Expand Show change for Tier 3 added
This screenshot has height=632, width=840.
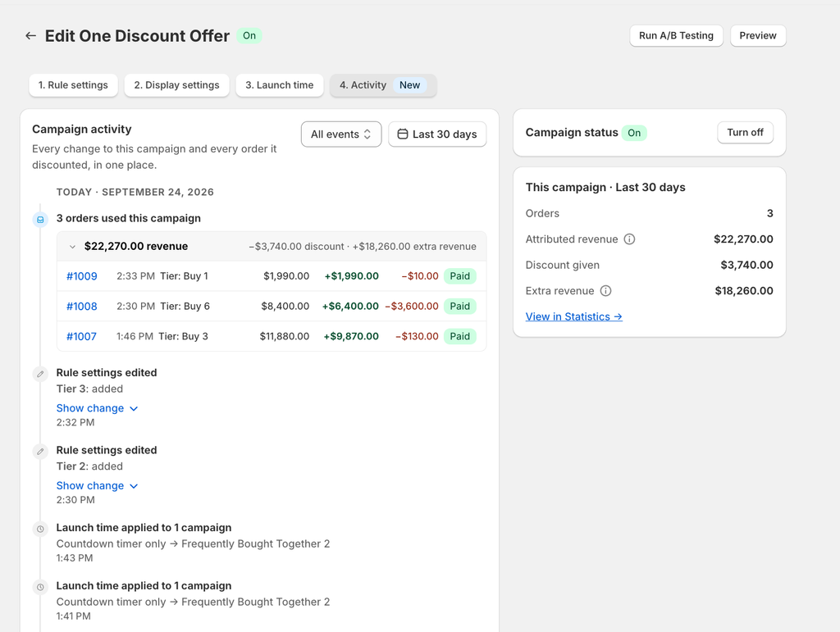coord(97,408)
